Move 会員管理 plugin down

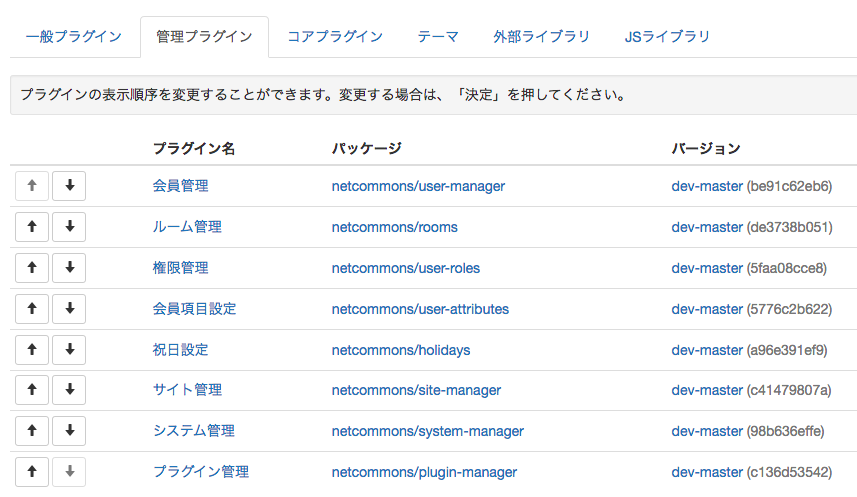(x=69, y=186)
